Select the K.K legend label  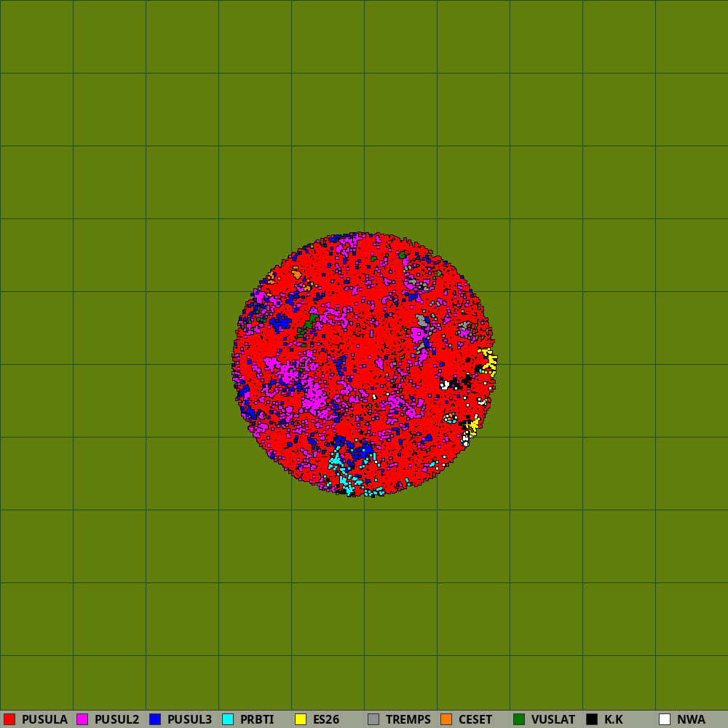tap(614, 720)
